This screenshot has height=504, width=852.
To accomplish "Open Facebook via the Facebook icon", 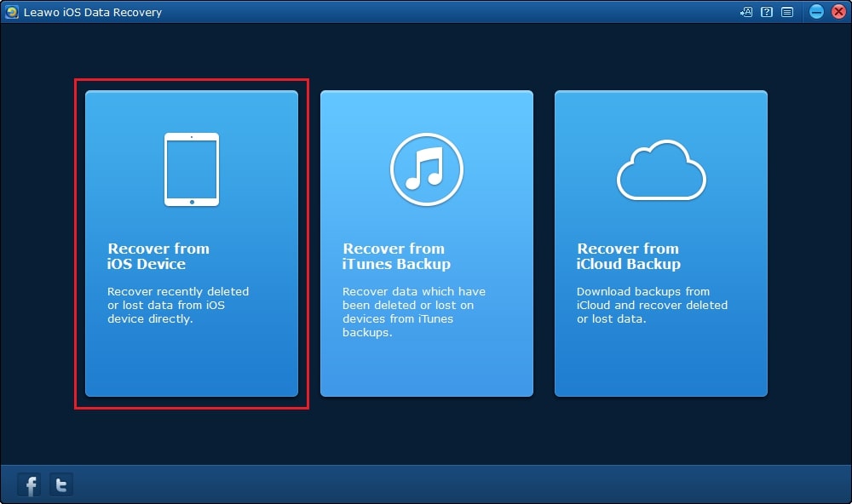I will (28, 484).
